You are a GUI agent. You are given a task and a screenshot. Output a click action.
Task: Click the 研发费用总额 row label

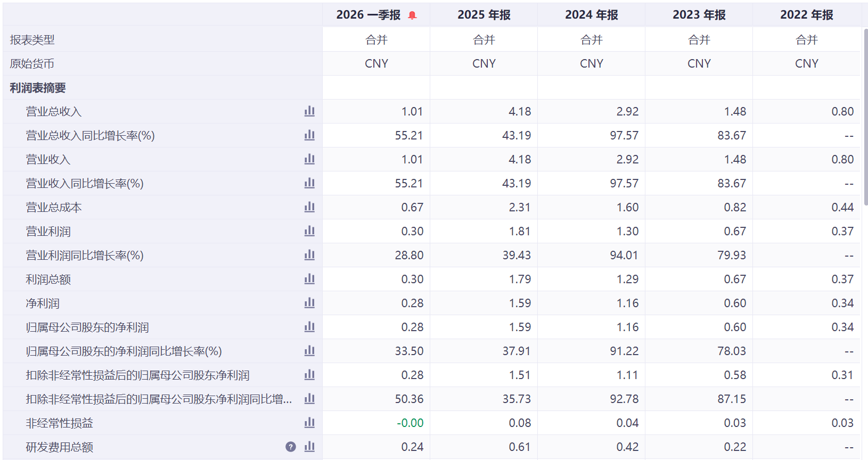[x=60, y=447]
